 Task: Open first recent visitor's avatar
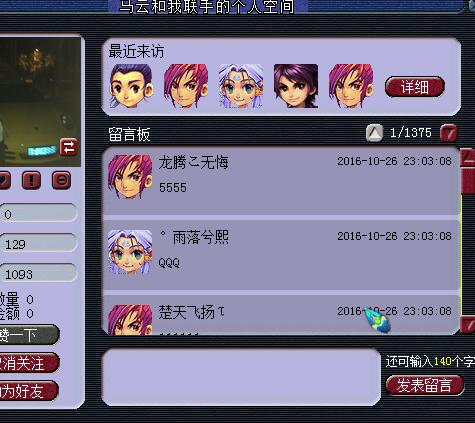(132, 86)
